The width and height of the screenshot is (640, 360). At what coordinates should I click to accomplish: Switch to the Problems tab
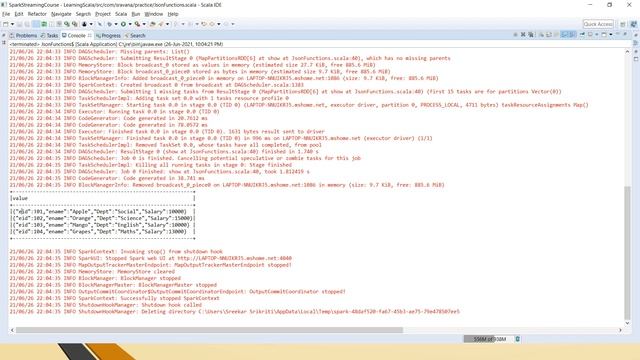tap(23, 36)
